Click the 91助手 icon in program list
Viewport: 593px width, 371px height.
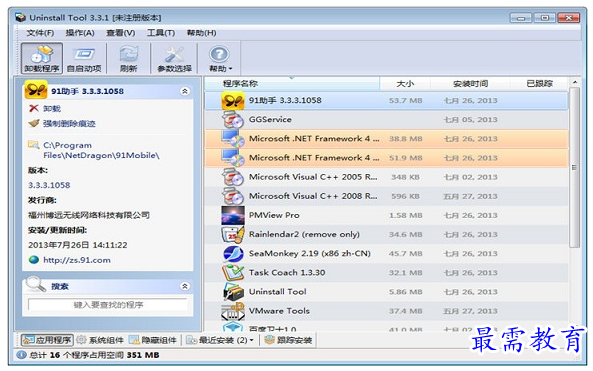(233, 101)
